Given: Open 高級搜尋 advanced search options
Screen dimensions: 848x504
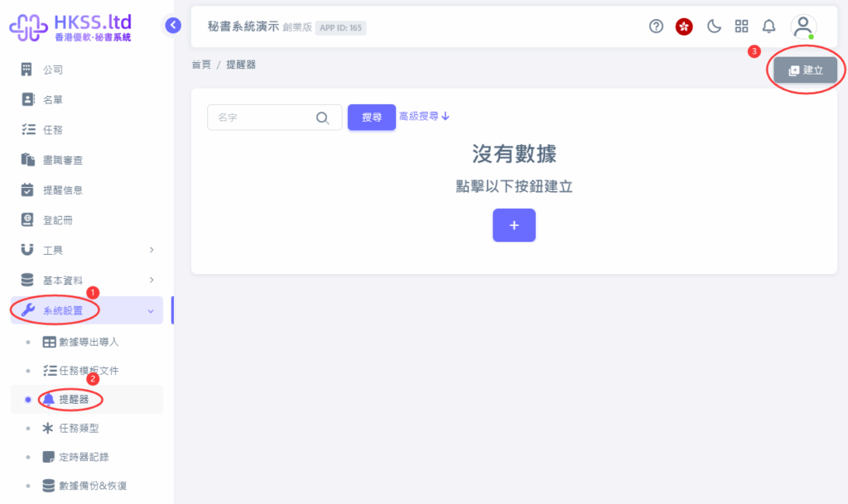Looking at the screenshot, I should coord(424,117).
